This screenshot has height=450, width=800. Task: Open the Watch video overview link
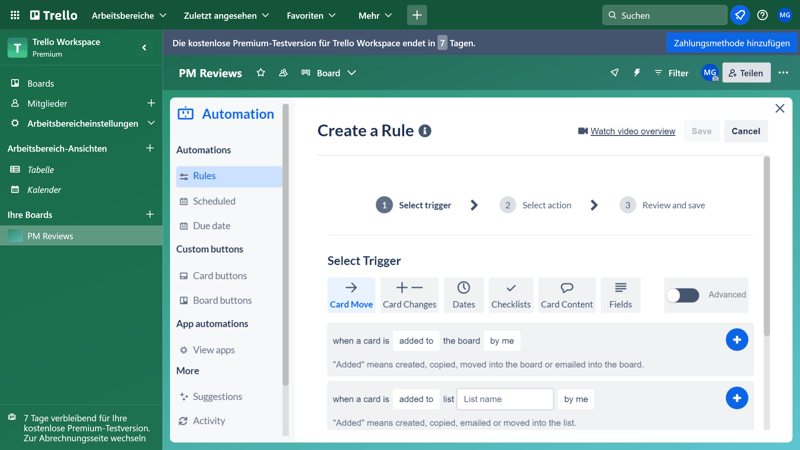click(632, 131)
